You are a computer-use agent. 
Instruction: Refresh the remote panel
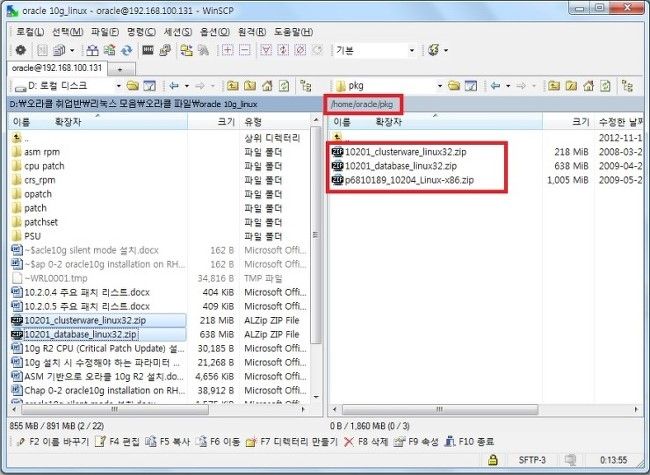606,86
